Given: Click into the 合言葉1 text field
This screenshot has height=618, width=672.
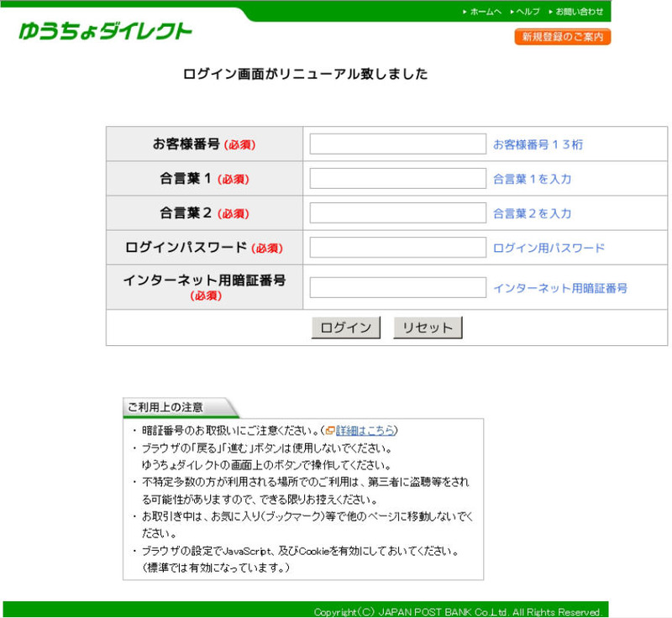Looking at the screenshot, I should pos(397,179).
